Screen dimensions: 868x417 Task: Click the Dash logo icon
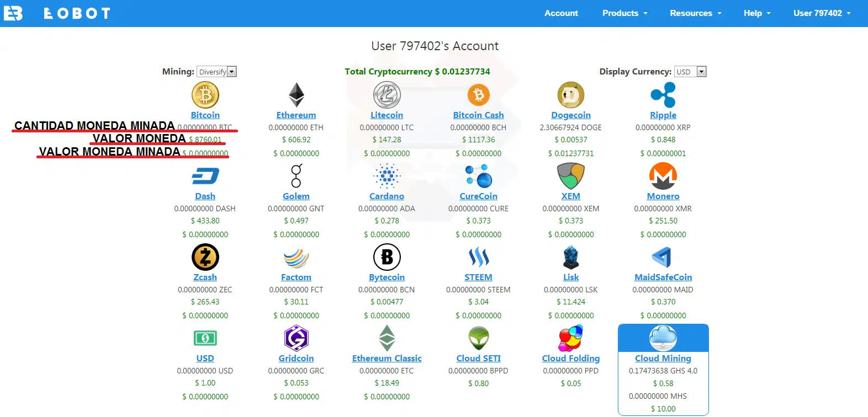coord(205,176)
